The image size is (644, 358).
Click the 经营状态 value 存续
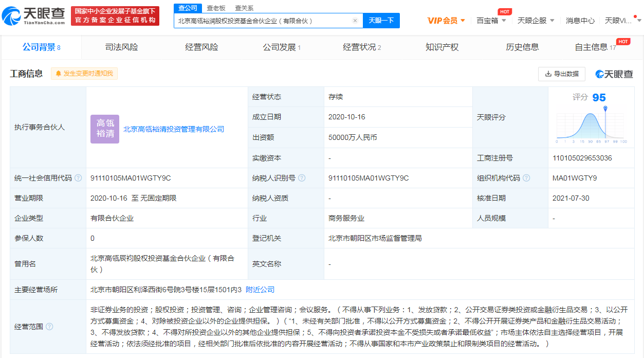tap(336, 97)
